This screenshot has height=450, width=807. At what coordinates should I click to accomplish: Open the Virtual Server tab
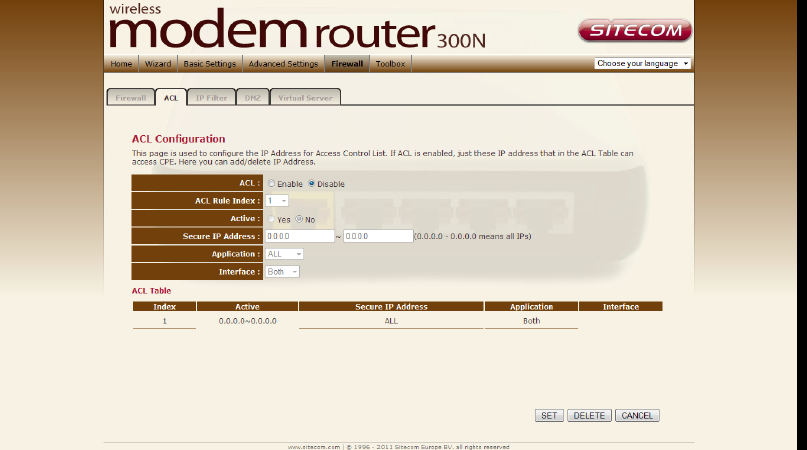(305, 97)
